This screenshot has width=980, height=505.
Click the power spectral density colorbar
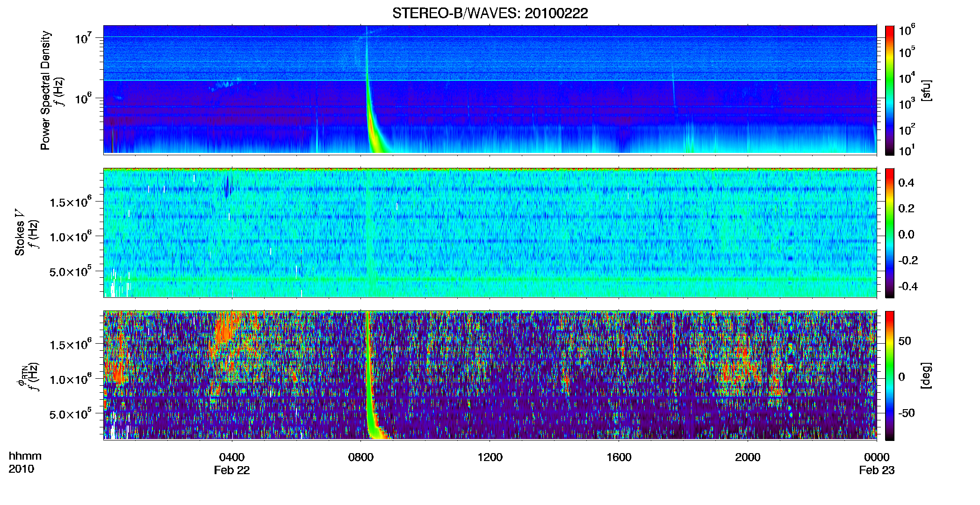pyautogui.click(x=890, y=90)
